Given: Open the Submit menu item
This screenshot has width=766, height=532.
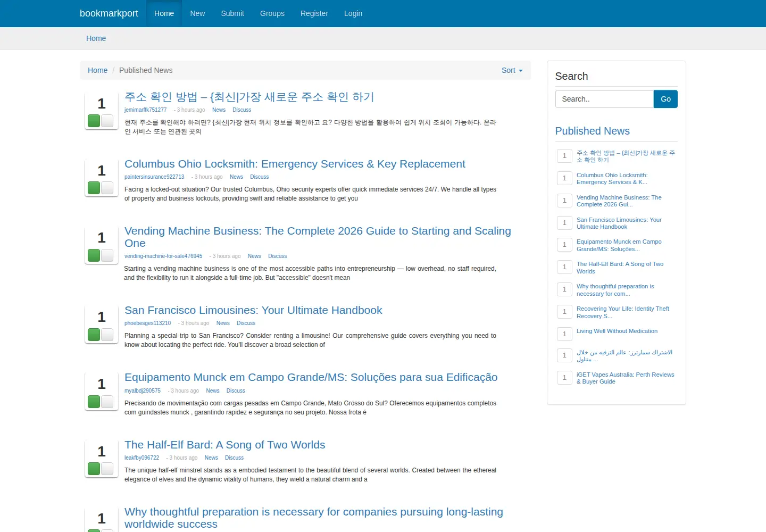Looking at the screenshot, I should [x=232, y=13].
